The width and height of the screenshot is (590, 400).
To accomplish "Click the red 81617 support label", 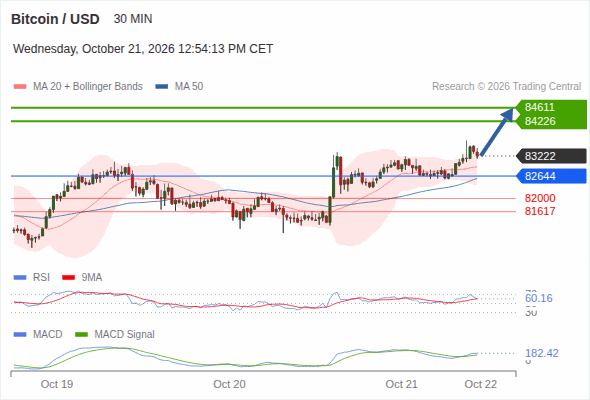I will click(540, 211).
